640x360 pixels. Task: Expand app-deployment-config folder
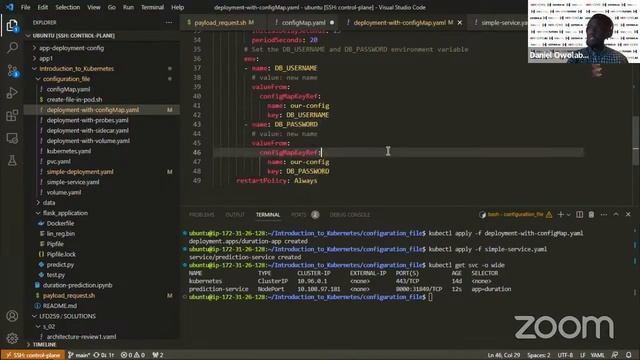71,48
